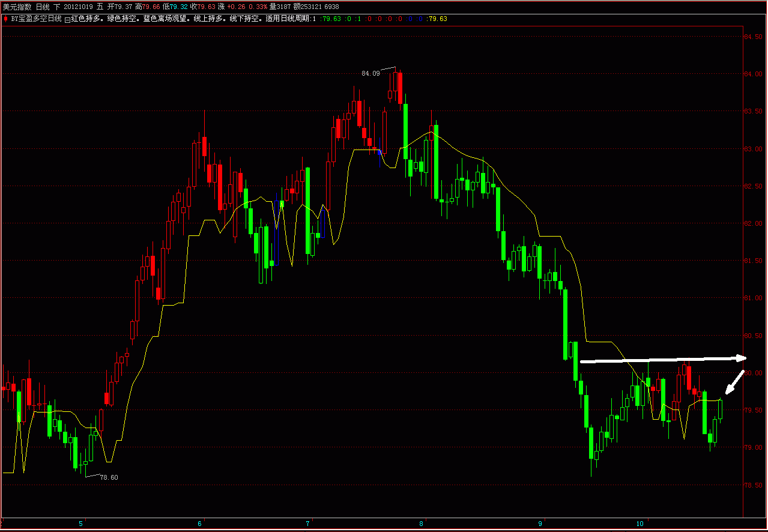Click the change value +0.26

(236, 7)
